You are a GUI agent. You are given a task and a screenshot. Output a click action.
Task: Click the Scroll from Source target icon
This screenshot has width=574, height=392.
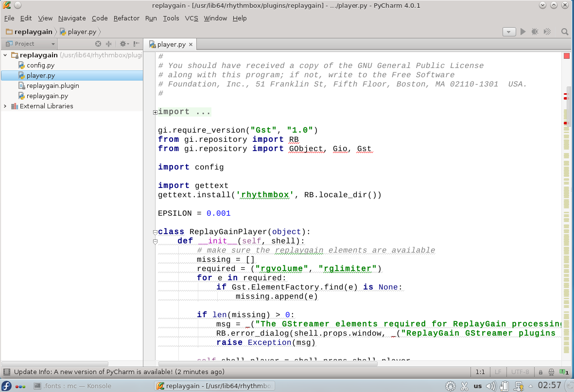pos(98,44)
